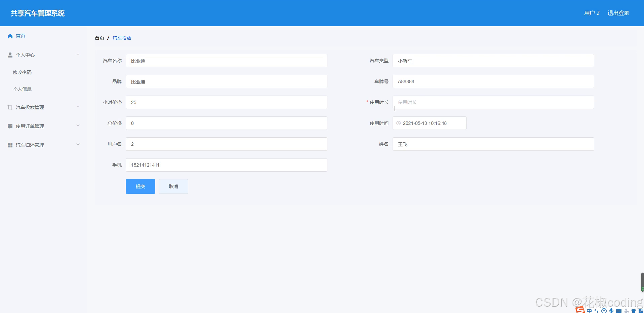Select 汽车归还管理 menu label

click(x=30, y=145)
